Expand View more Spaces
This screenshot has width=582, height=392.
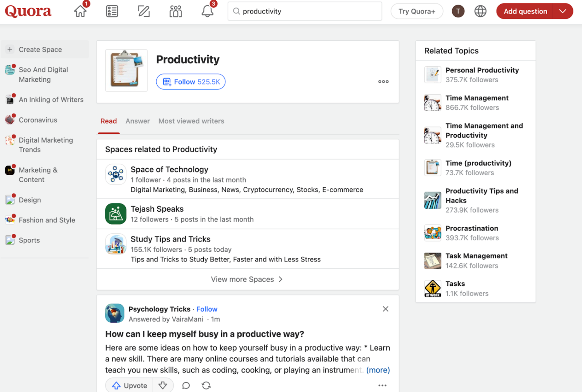coord(248,279)
